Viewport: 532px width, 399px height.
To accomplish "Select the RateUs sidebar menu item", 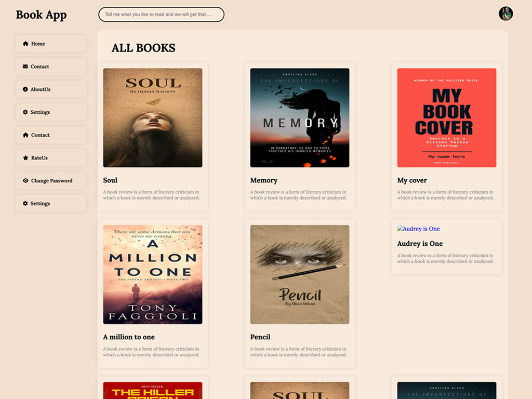I will click(x=51, y=158).
